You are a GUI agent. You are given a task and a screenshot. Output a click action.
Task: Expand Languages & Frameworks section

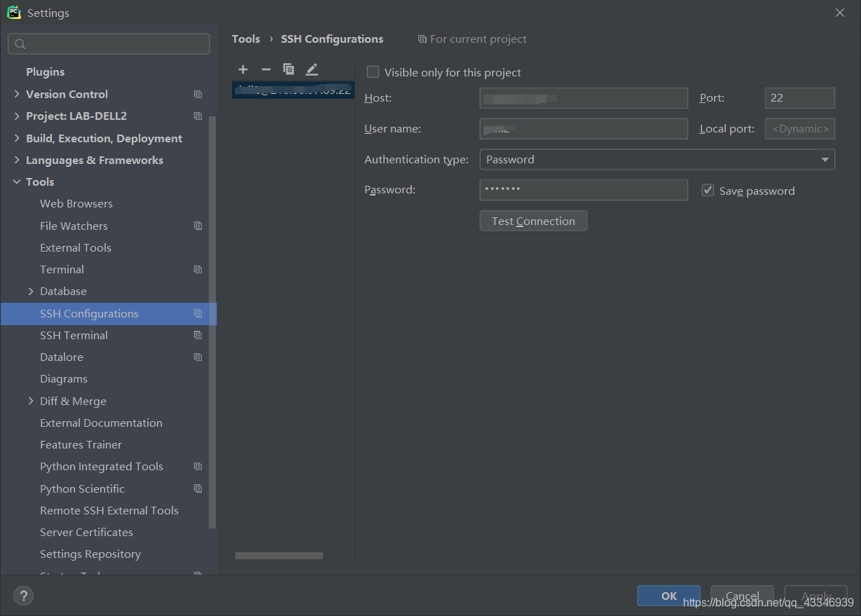17,160
